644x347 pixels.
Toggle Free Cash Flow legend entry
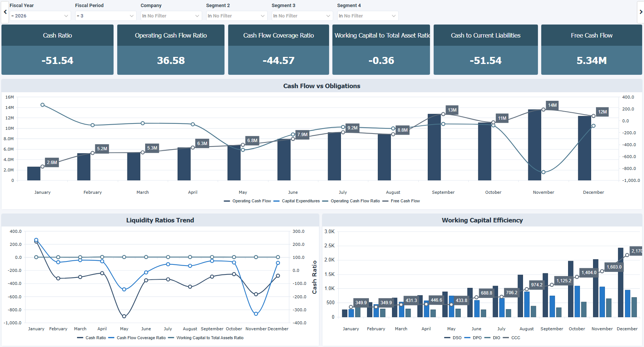[x=401, y=201]
